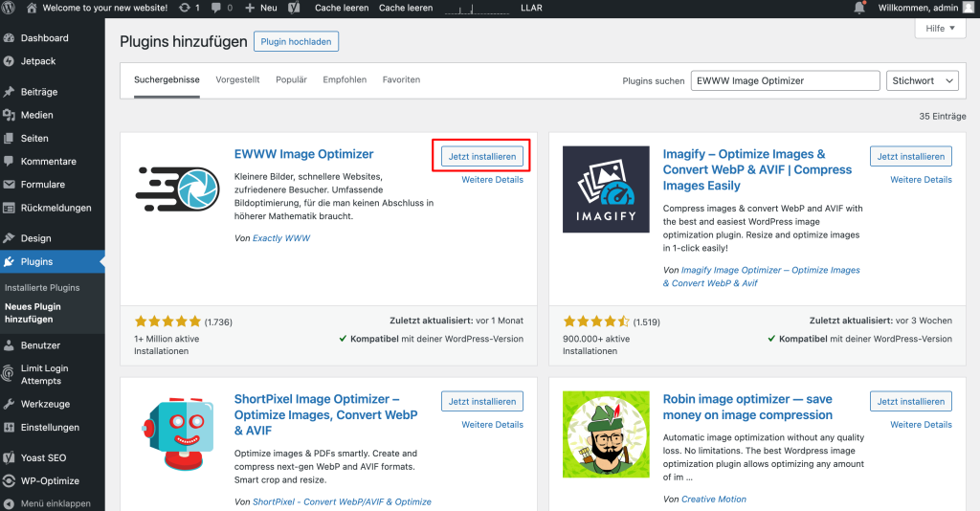Open Weitere Details for ShortPixel
Viewport: 980px width, 511px height.
[493, 424]
